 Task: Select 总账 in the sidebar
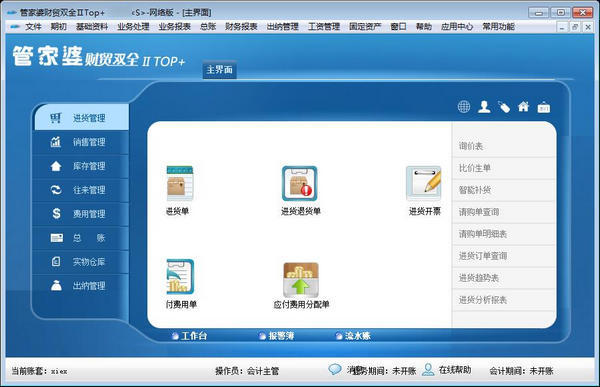81,238
